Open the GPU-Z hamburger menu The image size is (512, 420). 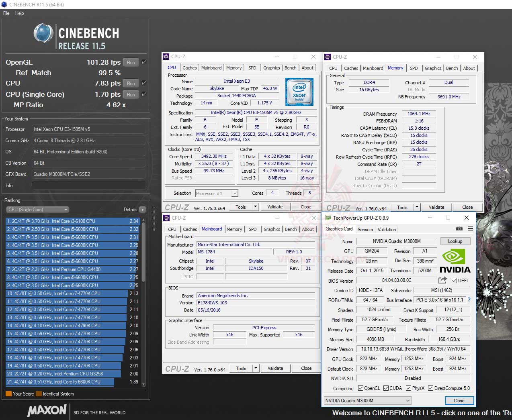(470, 228)
